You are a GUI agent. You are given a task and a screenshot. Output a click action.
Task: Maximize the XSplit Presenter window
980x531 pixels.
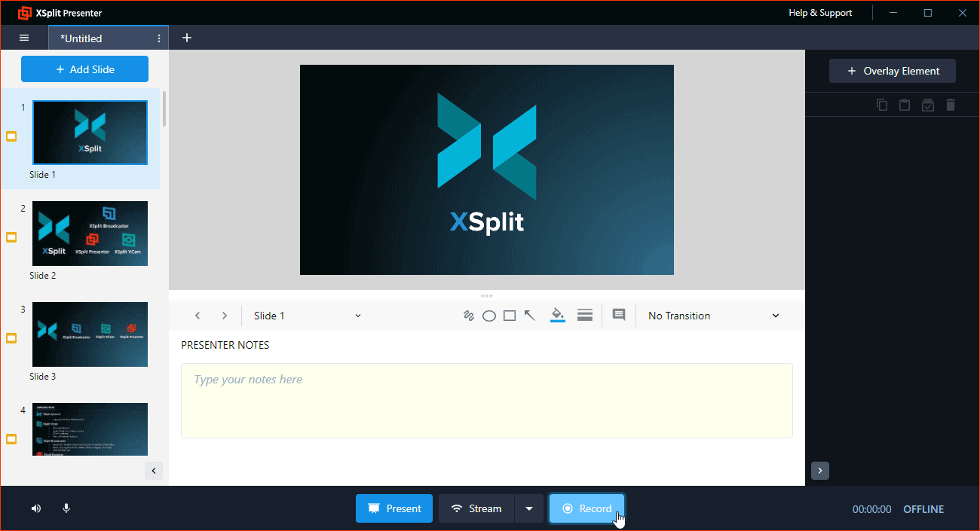click(x=928, y=13)
